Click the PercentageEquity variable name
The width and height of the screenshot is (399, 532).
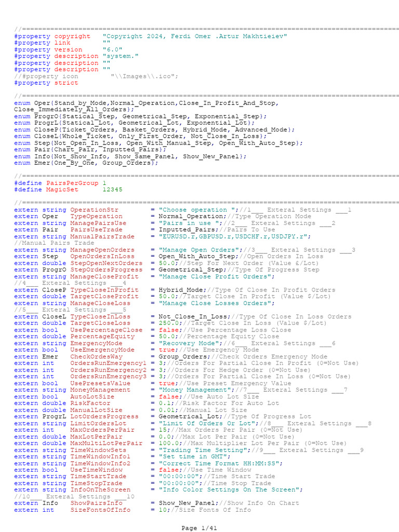coord(102,337)
